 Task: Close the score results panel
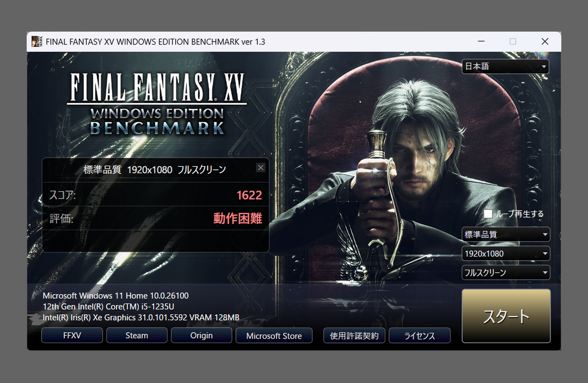tap(261, 168)
